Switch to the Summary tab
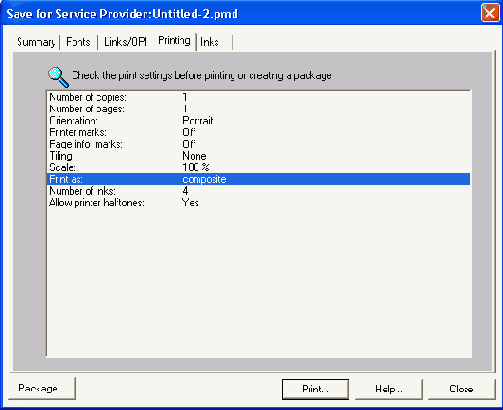503x410 pixels. [36, 42]
